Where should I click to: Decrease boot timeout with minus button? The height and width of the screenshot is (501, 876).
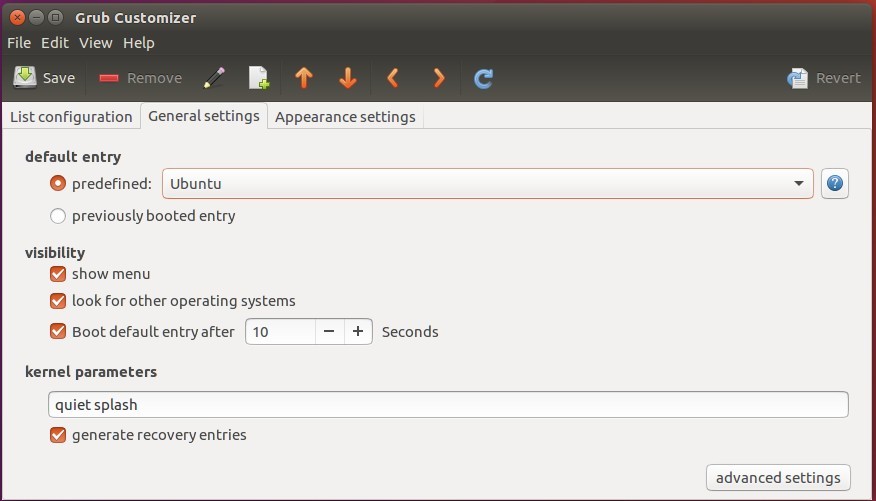pos(329,332)
